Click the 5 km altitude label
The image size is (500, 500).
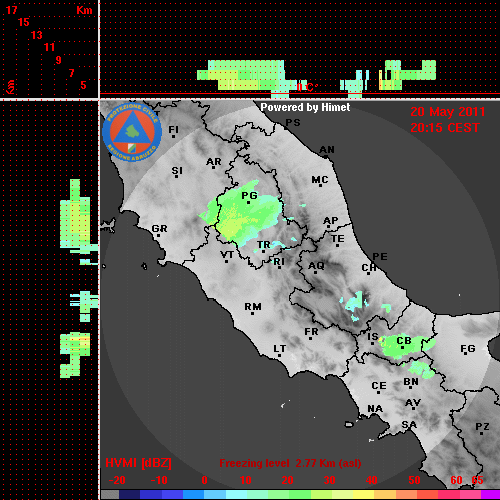click(83, 85)
